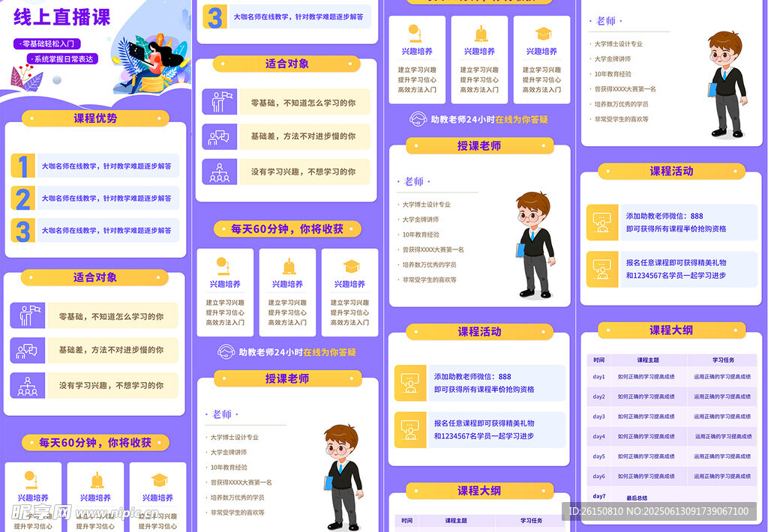This screenshot has width=768, height=532.
Task: Click the 学习任务 column header above day1
Action: pyautogui.click(x=724, y=360)
